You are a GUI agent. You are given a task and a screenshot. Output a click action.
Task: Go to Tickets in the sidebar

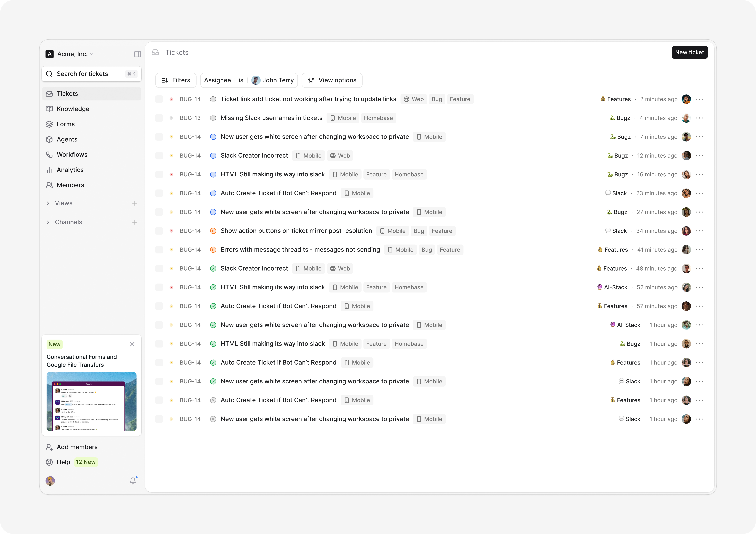92,94
